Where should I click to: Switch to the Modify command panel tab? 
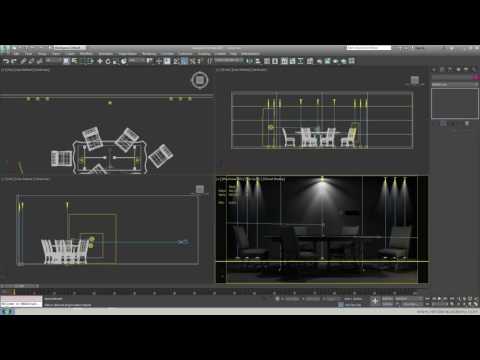442,69
